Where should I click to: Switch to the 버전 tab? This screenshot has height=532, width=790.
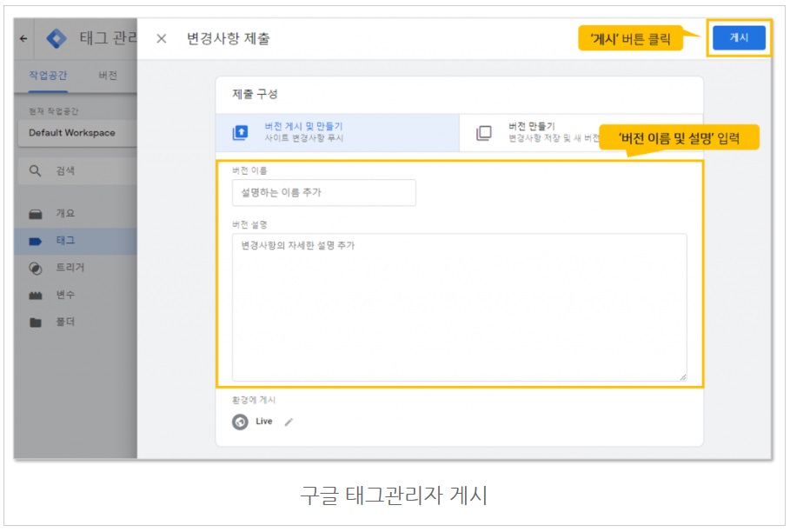coord(107,76)
